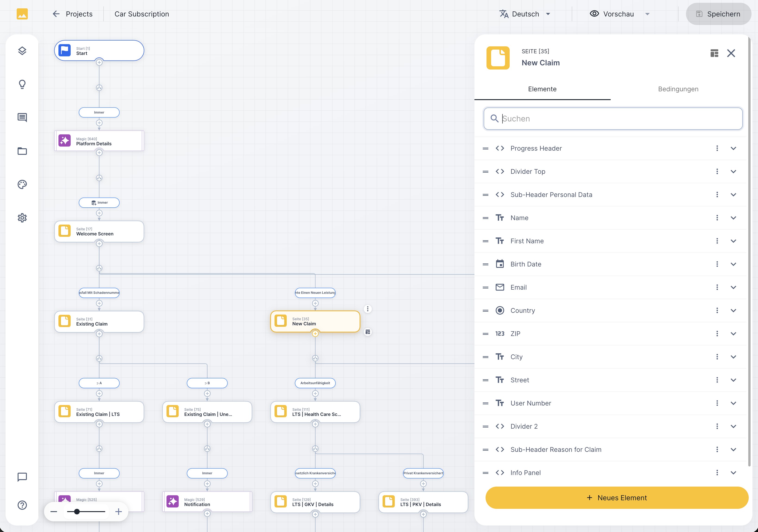
Task: Click the plus connector under New Claim node
Action: pos(315,333)
